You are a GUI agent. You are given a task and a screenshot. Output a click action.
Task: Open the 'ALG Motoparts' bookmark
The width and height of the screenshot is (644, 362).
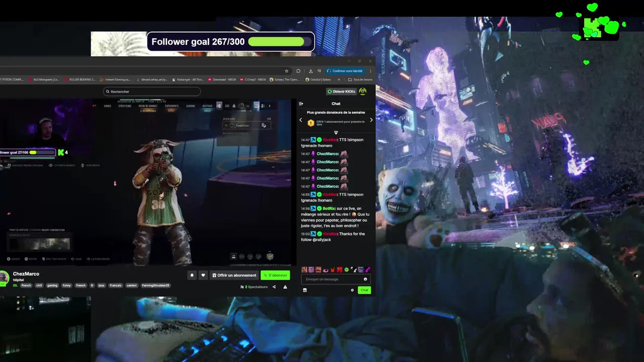pos(44,79)
